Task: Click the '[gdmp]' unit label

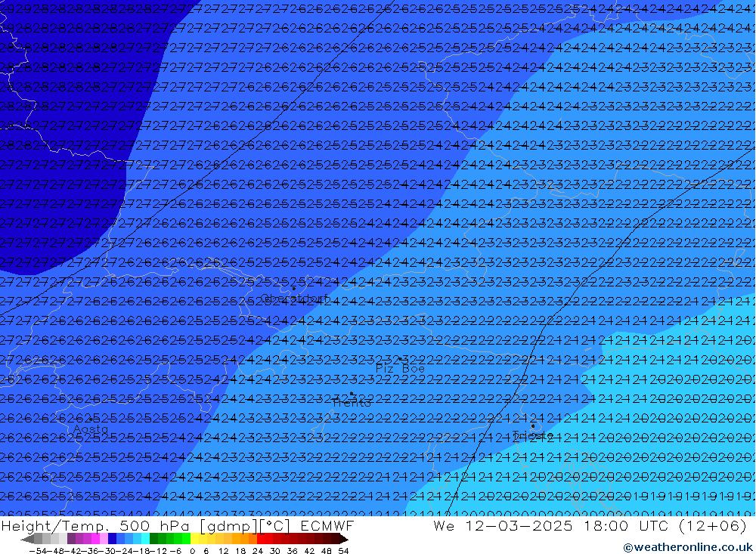Action: click(x=230, y=527)
